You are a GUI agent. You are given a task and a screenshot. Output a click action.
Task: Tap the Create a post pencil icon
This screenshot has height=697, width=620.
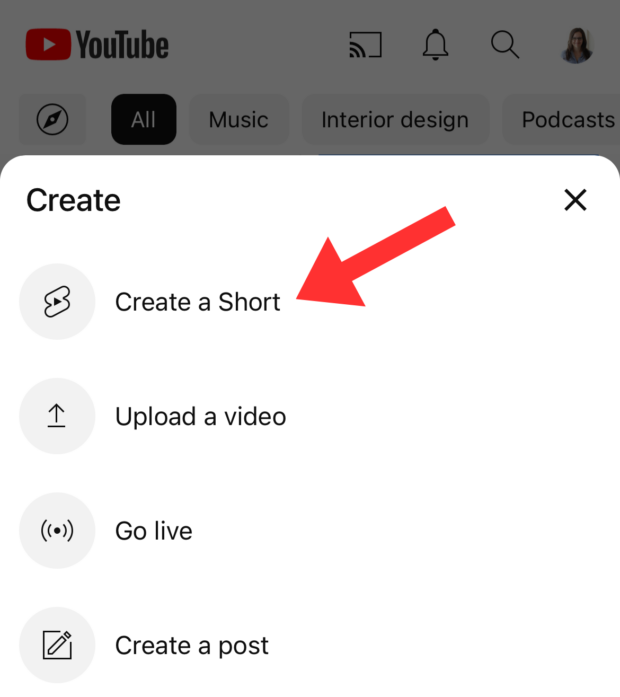[57, 645]
